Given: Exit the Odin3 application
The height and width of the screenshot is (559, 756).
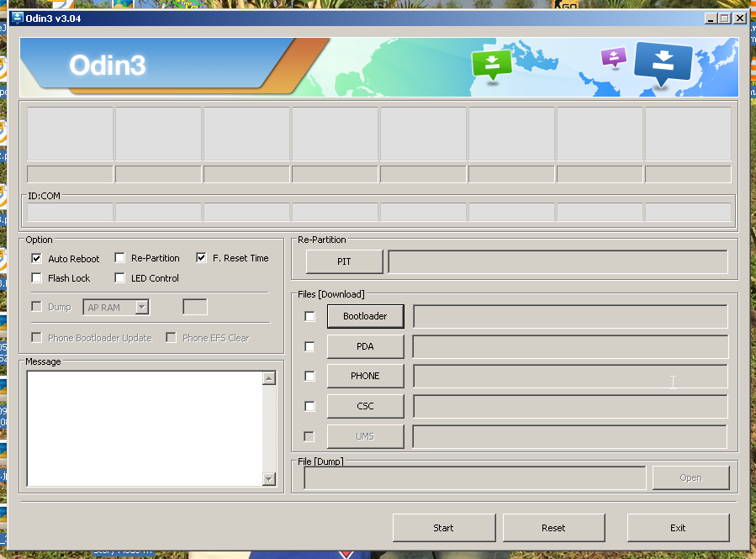Looking at the screenshot, I should (x=678, y=528).
